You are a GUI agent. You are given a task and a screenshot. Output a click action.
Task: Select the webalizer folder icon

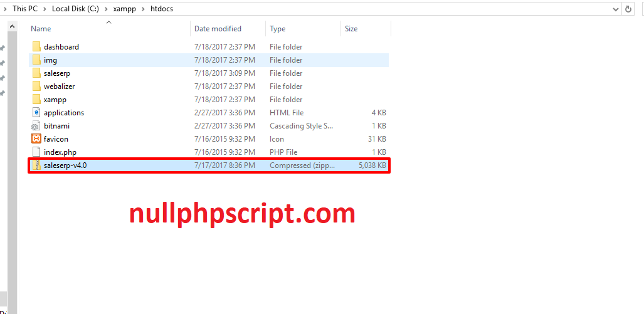tap(36, 86)
